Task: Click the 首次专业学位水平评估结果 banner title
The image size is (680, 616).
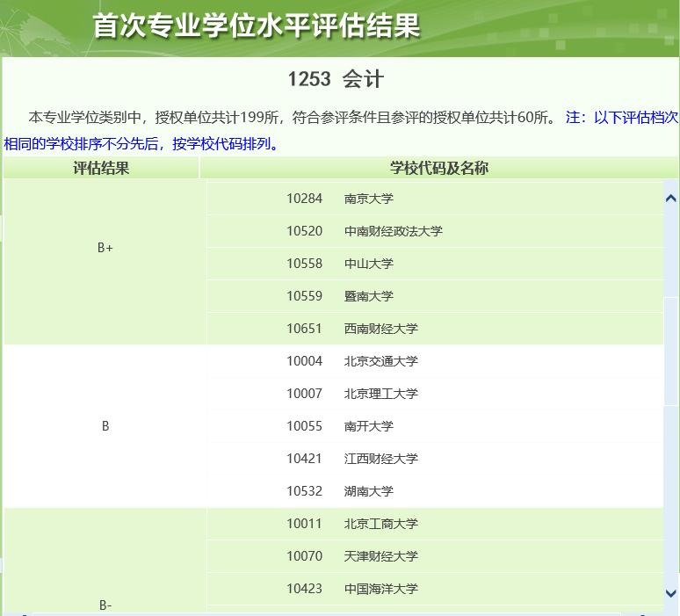Action: [257, 25]
